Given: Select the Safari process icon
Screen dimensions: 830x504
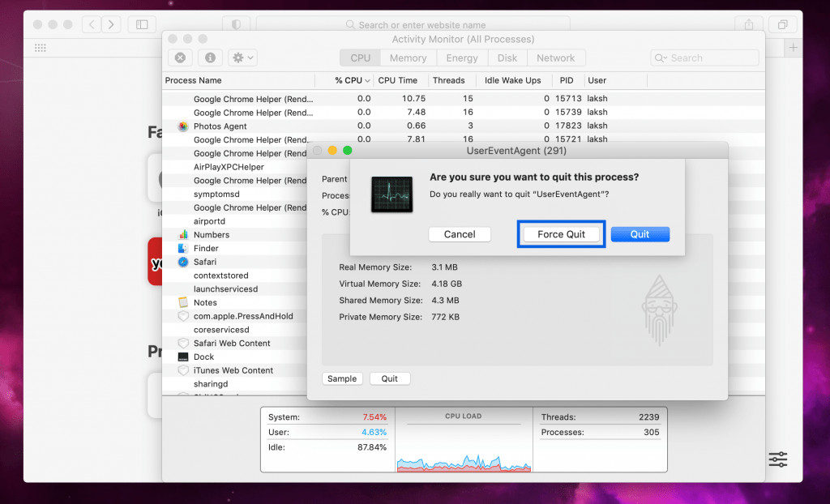Looking at the screenshot, I should (183, 262).
